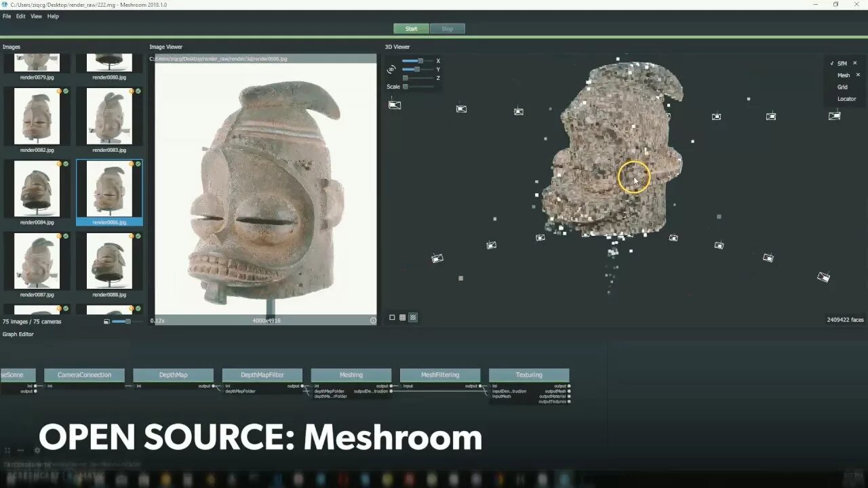Remove SfM with its X button

pos(854,63)
